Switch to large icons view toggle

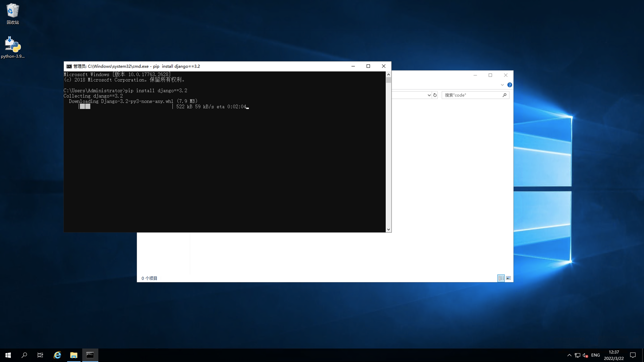click(508, 278)
